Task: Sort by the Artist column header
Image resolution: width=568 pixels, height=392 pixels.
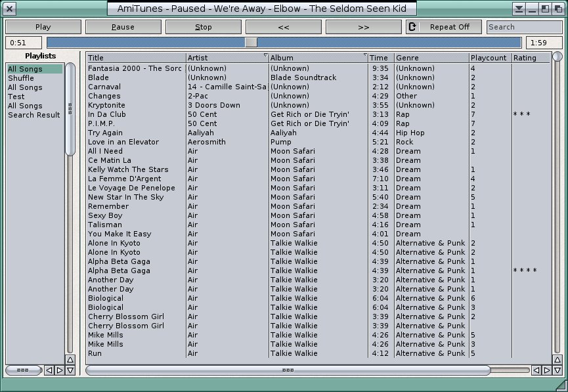Action: pos(227,58)
